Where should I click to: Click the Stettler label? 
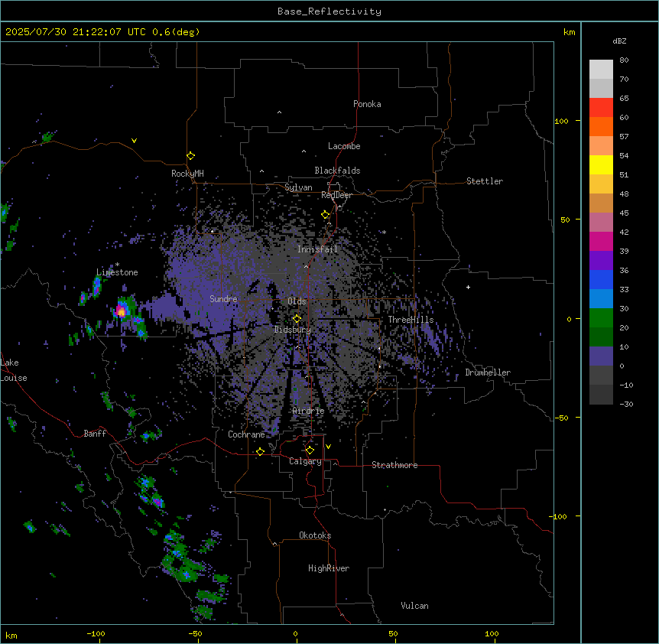485,181
